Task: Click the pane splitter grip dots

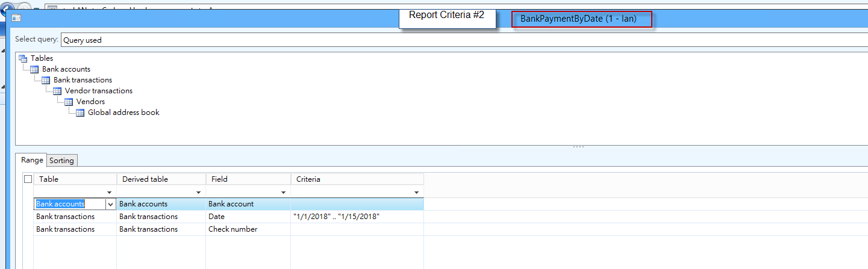Action: coord(578,147)
